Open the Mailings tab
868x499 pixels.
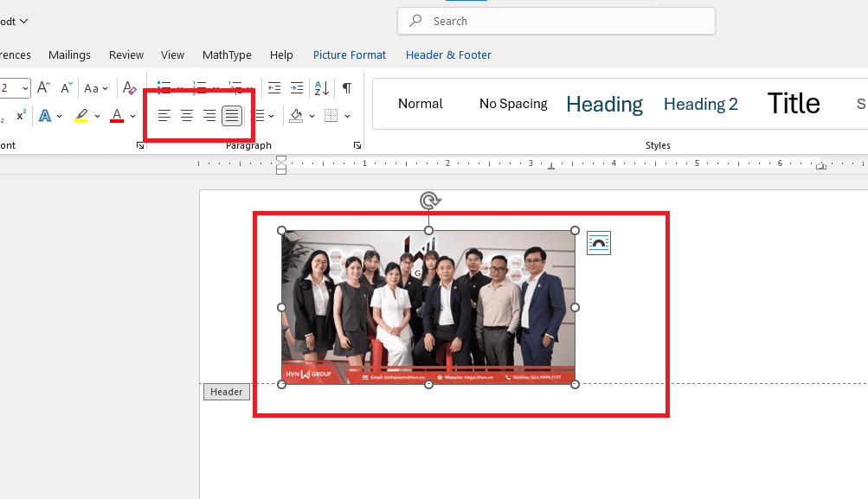(x=69, y=54)
